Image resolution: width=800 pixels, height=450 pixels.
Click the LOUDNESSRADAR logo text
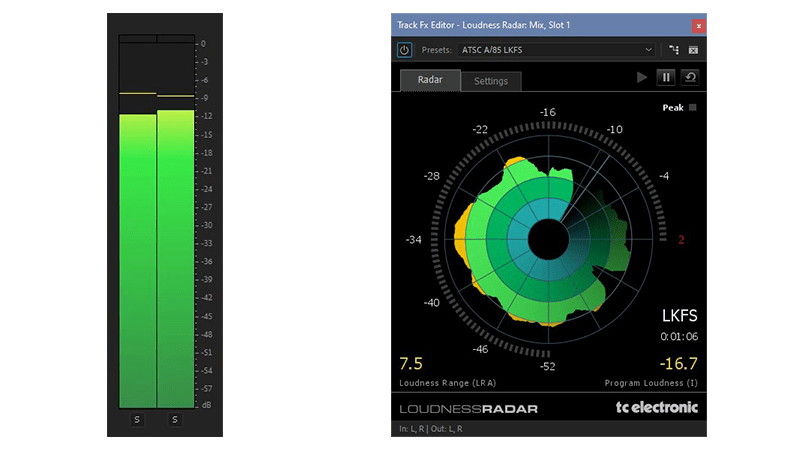pos(468,409)
